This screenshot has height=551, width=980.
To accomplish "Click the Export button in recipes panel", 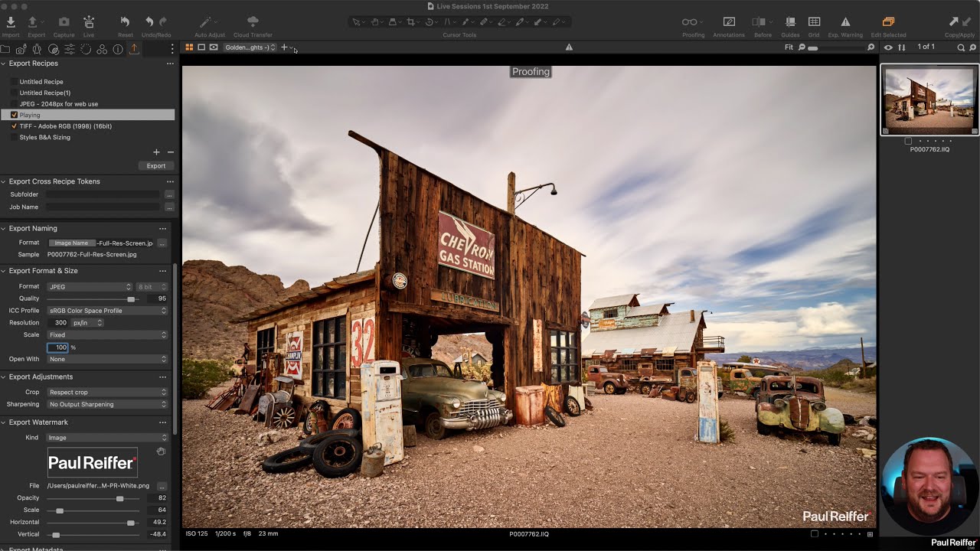I will 156,165.
